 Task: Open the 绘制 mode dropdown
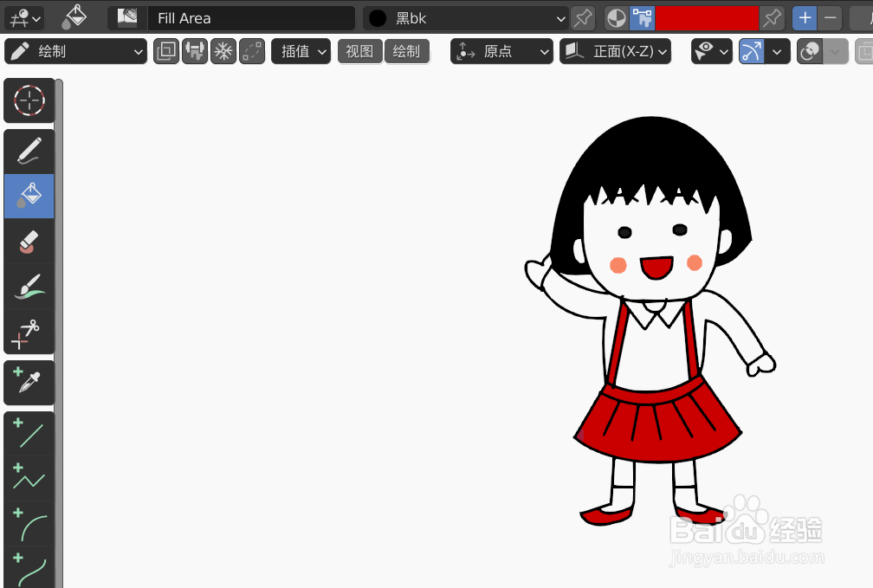tap(75, 51)
